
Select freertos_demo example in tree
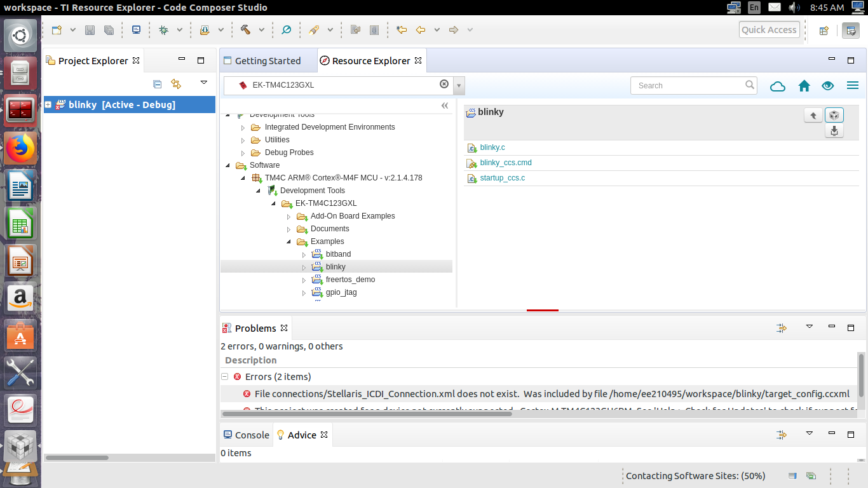click(350, 280)
